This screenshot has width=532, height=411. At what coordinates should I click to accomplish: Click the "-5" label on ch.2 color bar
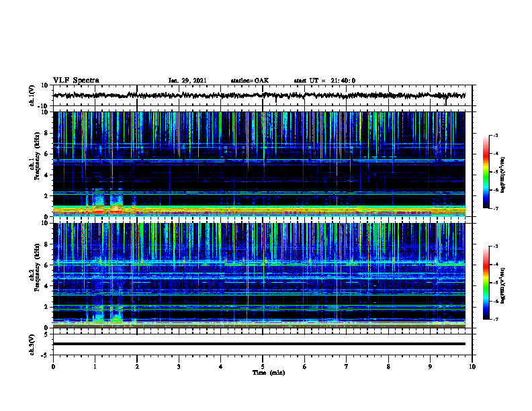click(496, 283)
